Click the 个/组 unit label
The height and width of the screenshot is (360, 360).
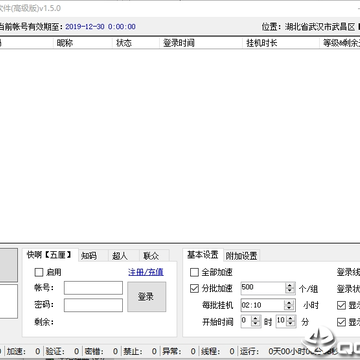point(308,289)
